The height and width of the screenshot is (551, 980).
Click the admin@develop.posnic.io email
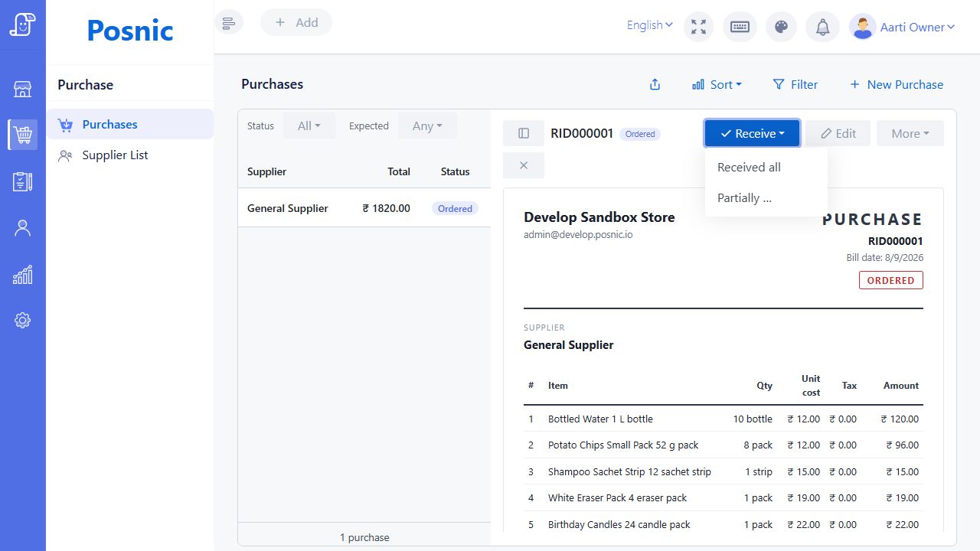[x=578, y=234]
